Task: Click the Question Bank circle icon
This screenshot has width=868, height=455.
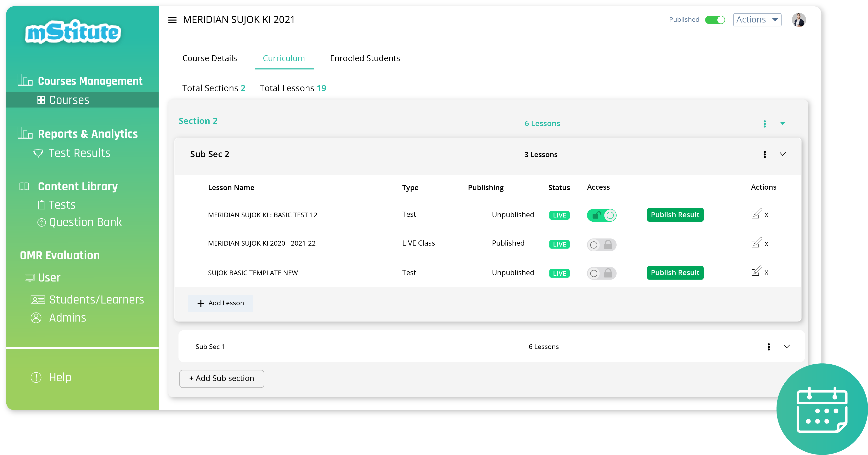Action: point(42,223)
